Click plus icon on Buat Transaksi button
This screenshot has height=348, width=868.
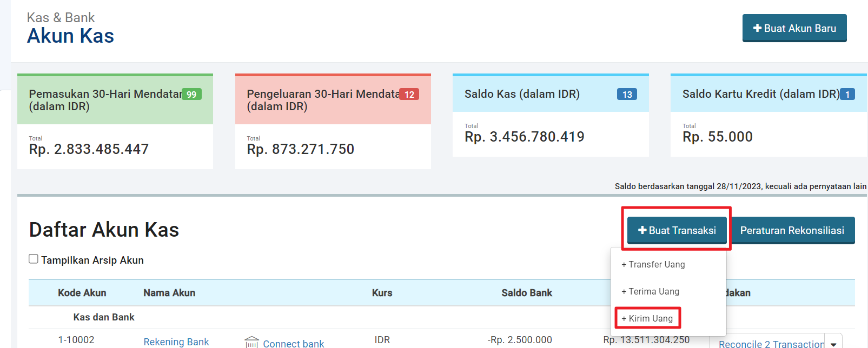[x=642, y=230]
